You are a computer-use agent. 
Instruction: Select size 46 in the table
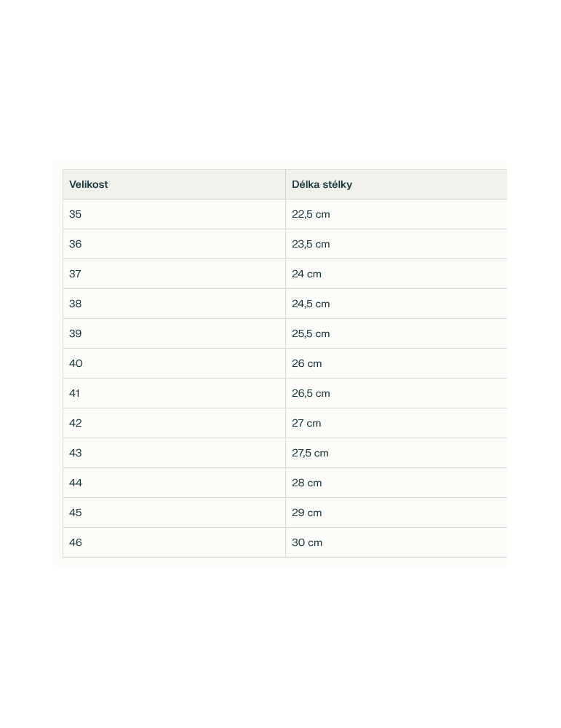[76, 542]
